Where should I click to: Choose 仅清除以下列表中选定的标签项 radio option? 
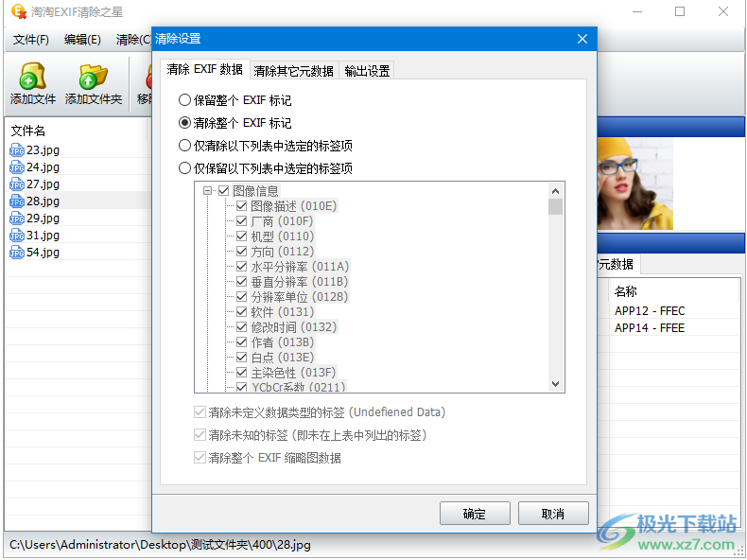click(x=185, y=146)
